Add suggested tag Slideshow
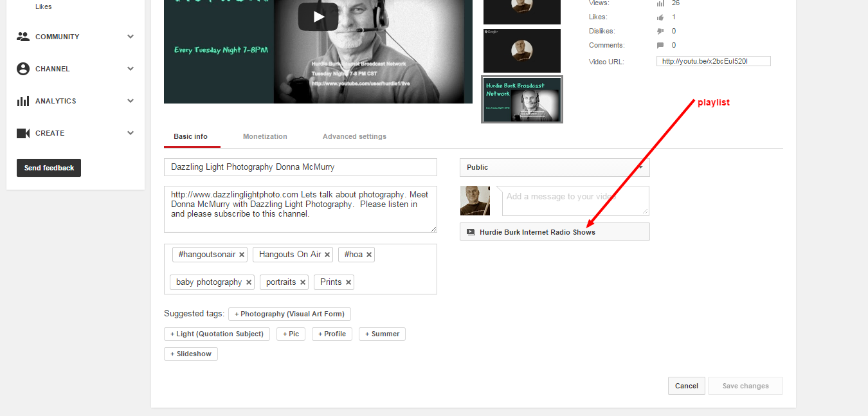 tap(191, 354)
